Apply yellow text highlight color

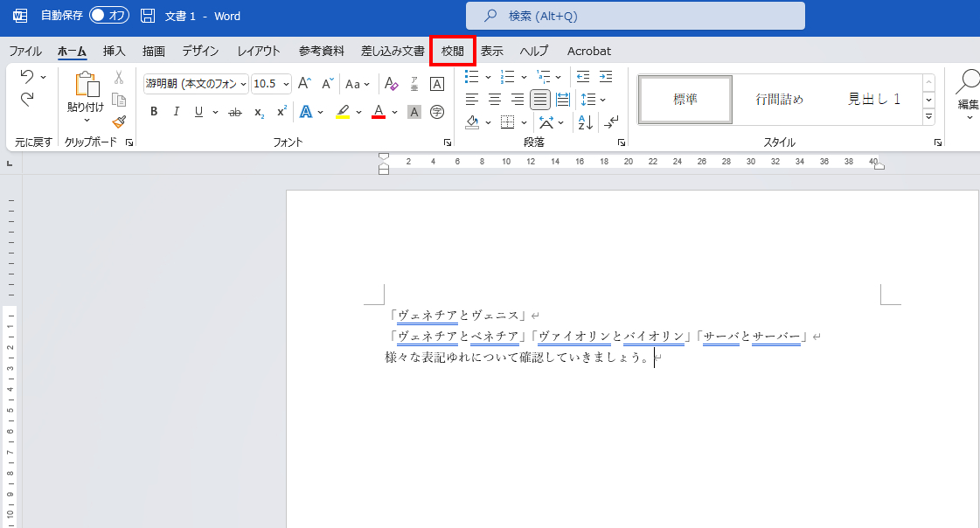coord(343,113)
